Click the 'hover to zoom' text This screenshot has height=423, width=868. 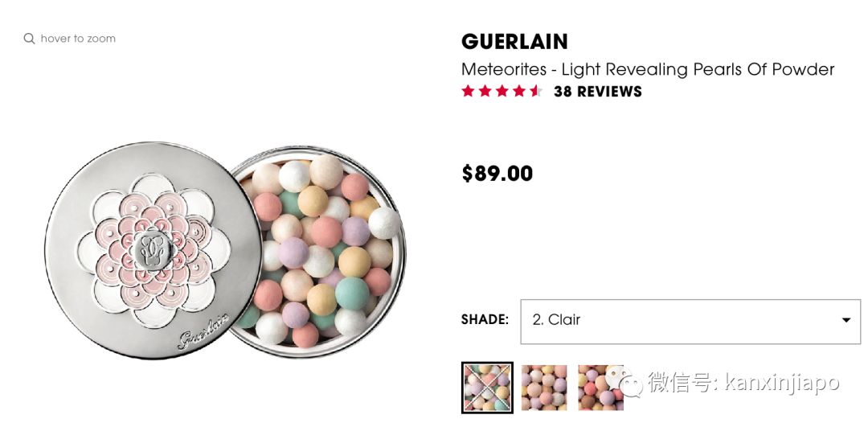click(x=78, y=39)
